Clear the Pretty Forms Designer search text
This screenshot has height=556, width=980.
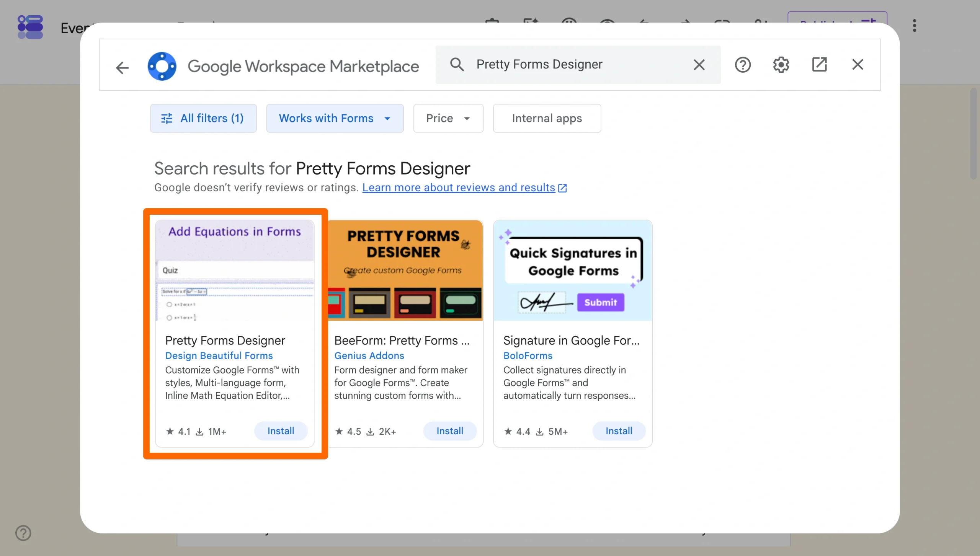point(699,65)
